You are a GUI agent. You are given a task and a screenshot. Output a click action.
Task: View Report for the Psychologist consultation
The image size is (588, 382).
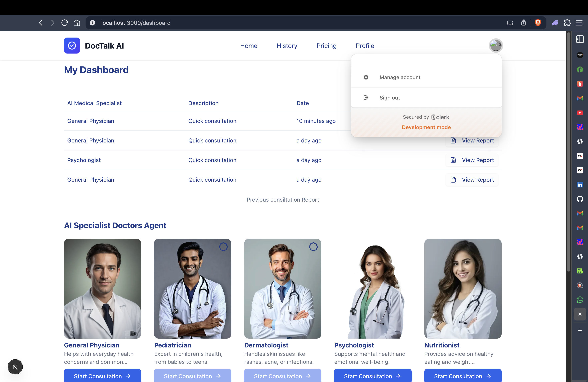pos(472,160)
